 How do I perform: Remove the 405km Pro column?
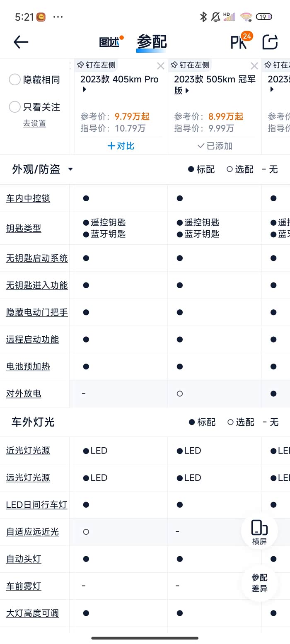click(160, 66)
